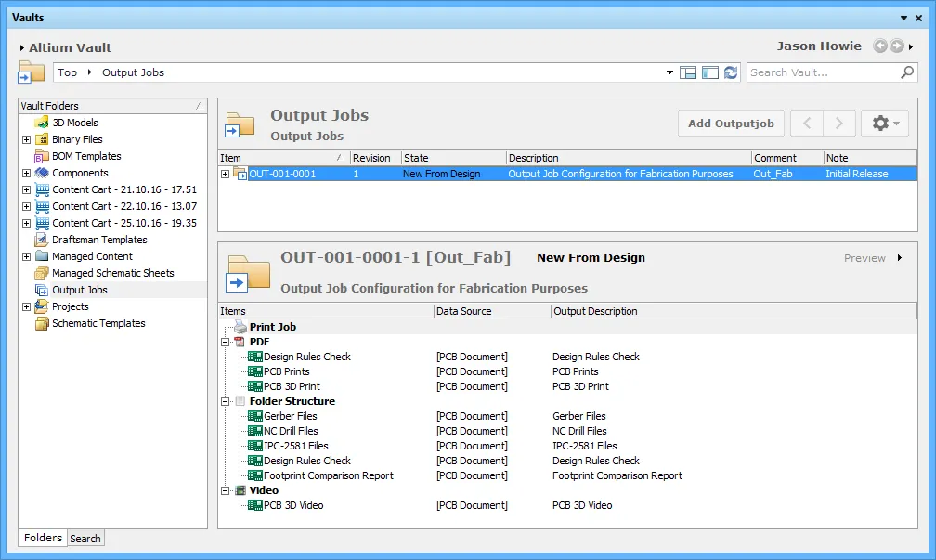
Task: Go to previous item with left arrow
Action: pos(807,123)
